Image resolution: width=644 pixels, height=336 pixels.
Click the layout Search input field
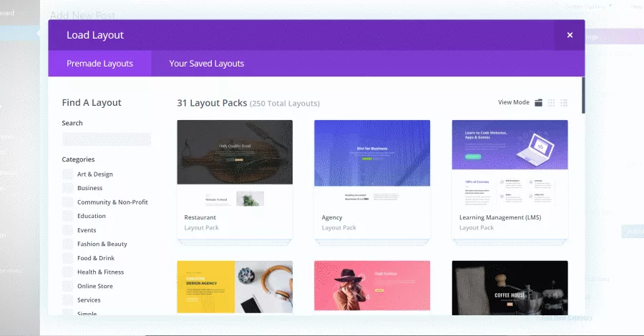107,139
